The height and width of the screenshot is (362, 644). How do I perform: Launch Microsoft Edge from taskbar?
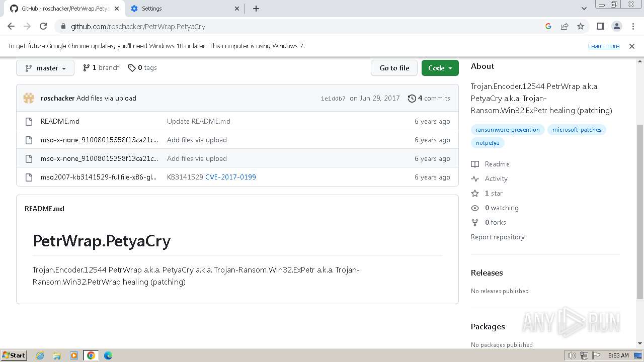coord(108,355)
